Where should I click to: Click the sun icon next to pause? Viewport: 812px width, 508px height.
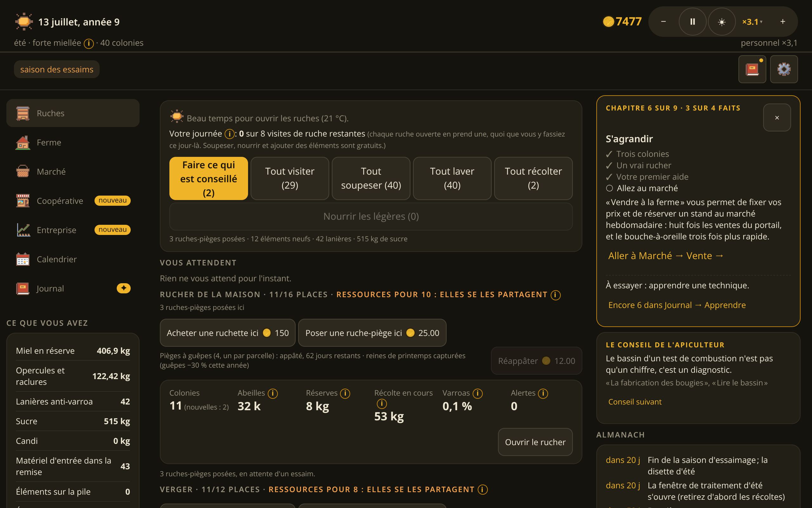click(x=722, y=22)
